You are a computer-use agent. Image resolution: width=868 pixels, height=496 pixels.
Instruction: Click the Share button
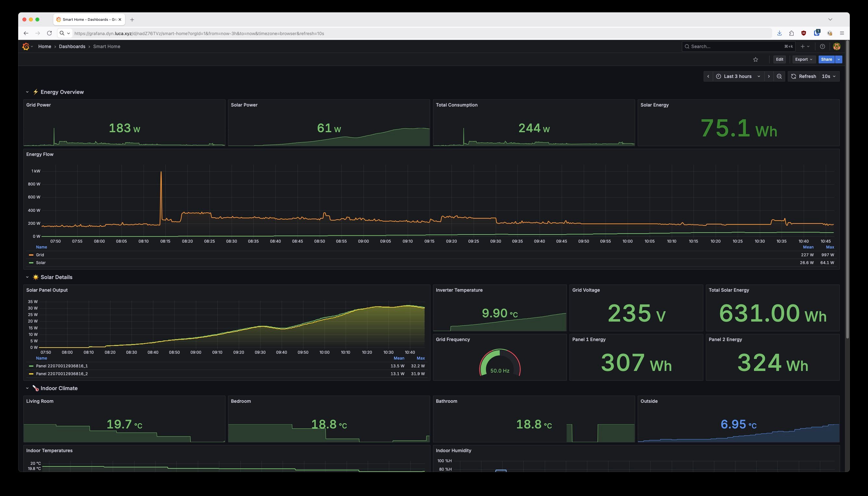826,59
